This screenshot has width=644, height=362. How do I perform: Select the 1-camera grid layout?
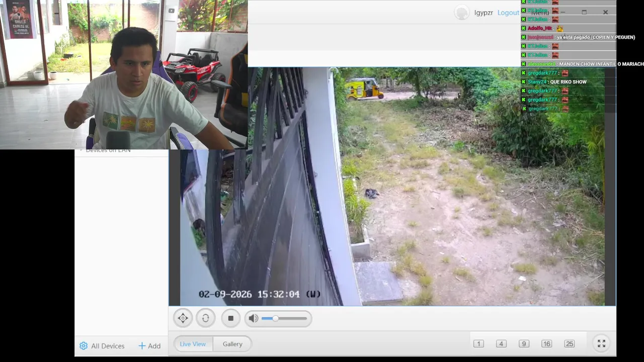click(478, 344)
